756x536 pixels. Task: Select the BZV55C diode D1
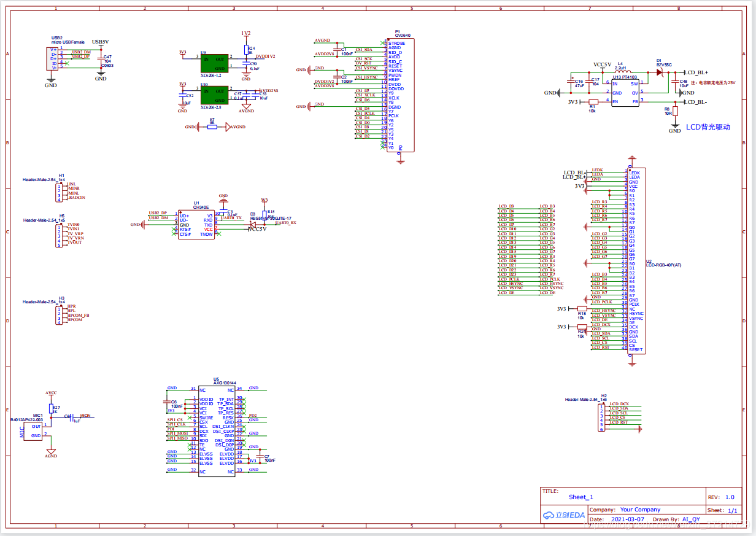point(660,72)
